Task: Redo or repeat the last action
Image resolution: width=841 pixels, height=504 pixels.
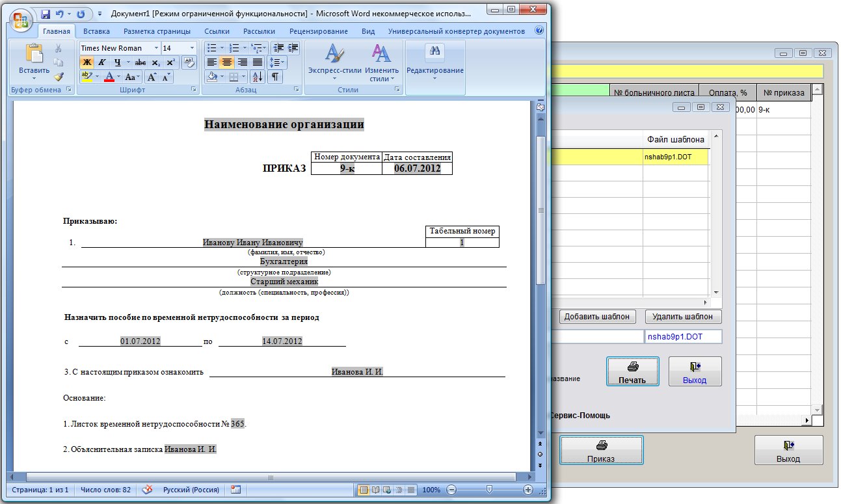Action: tap(81, 14)
